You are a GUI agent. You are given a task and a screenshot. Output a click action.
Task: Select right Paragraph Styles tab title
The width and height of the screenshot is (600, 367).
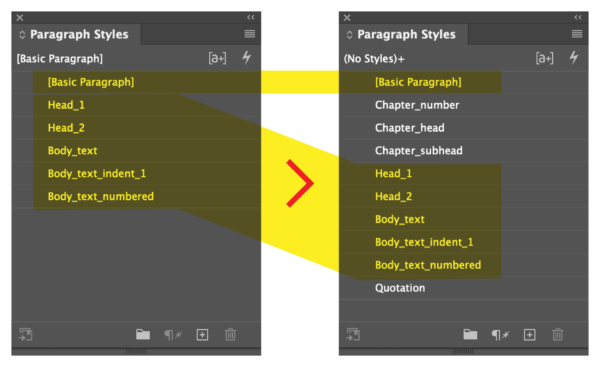[406, 34]
